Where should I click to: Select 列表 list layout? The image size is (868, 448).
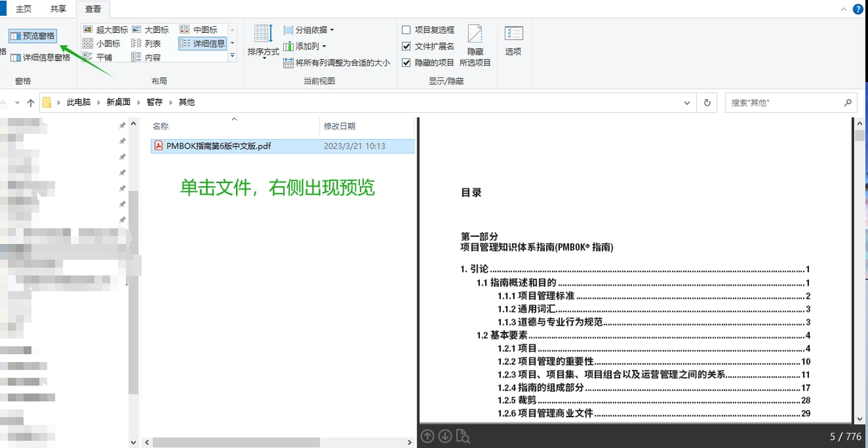(146, 44)
